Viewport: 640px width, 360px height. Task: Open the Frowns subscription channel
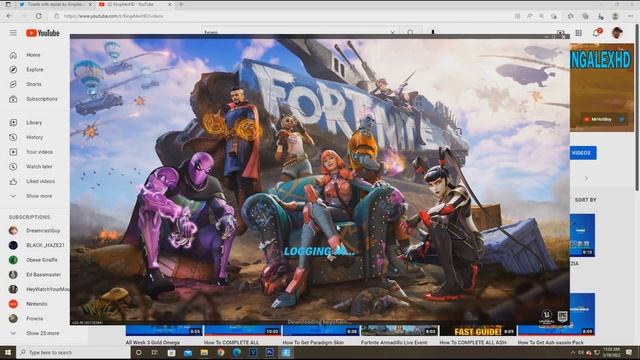[34, 318]
